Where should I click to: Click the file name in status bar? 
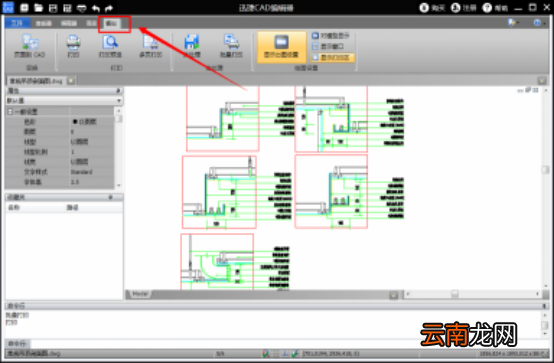pyautogui.click(x=34, y=353)
